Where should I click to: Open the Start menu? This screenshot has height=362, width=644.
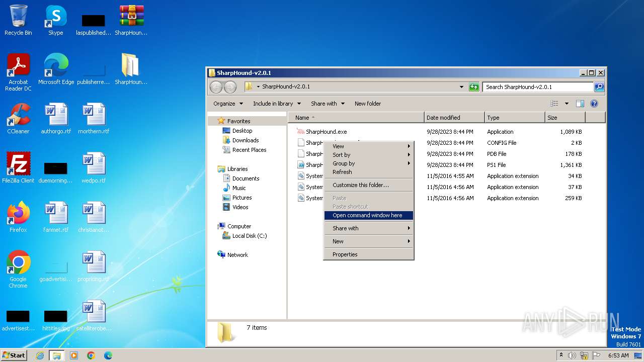pos(14,355)
